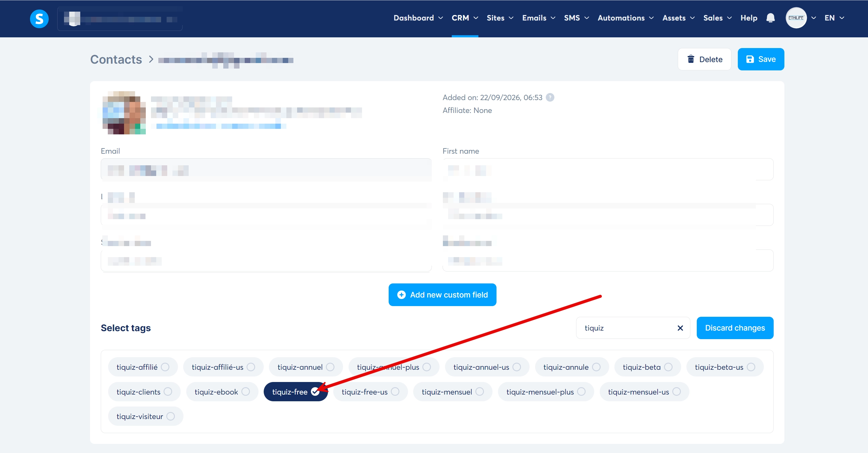The width and height of the screenshot is (868, 453).
Task: Expand the SMS menu
Action: pos(576,18)
